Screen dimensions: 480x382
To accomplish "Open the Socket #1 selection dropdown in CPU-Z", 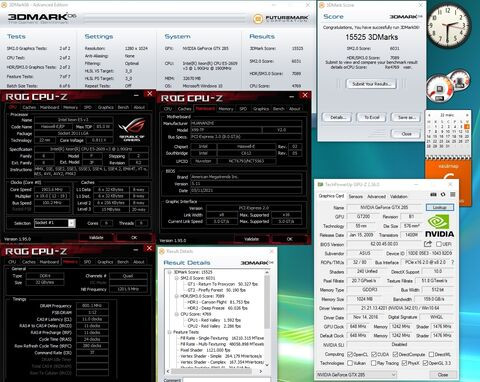I will tap(55, 223).
